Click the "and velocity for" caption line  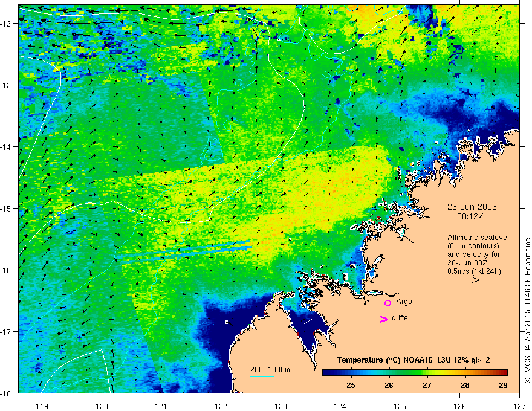click(473, 254)
